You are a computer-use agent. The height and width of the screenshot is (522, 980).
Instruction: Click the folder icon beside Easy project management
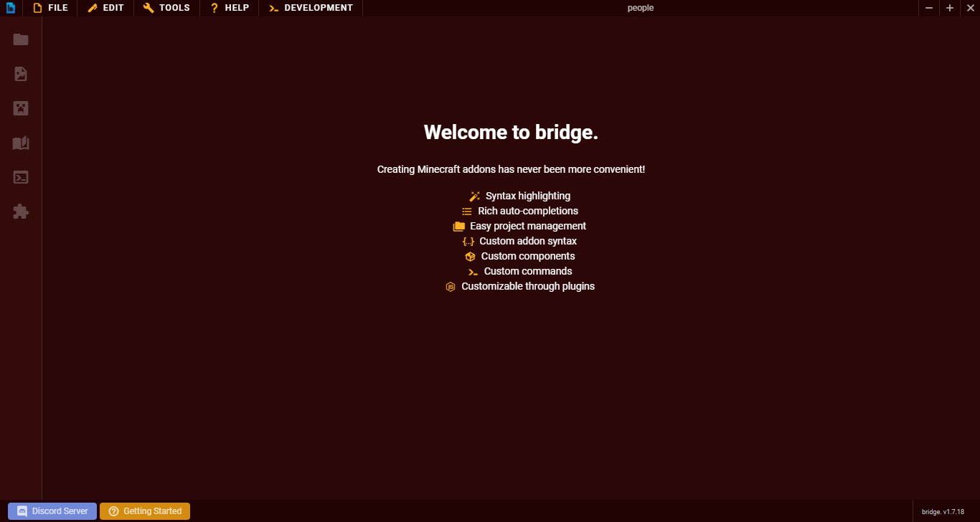point(459,227)
